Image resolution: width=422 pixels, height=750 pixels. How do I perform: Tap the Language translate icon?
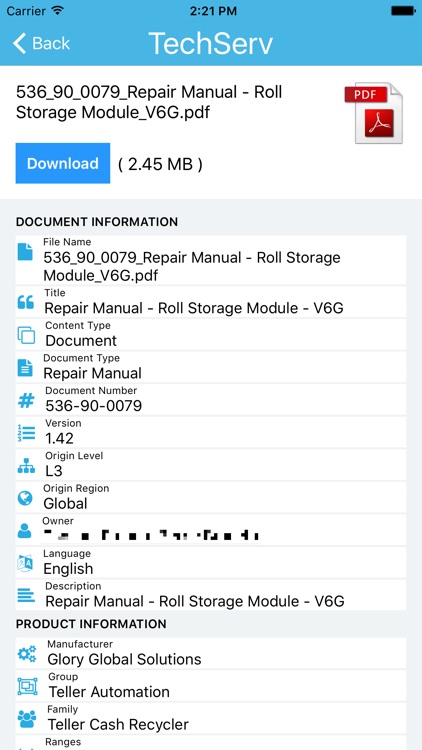pyautogui.click(x=25, y=563)
